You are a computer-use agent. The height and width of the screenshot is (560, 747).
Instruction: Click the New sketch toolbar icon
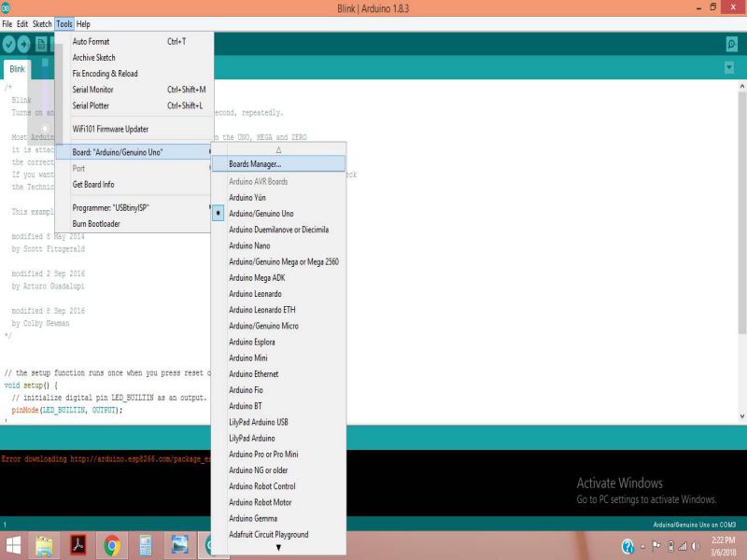point(41,44)
